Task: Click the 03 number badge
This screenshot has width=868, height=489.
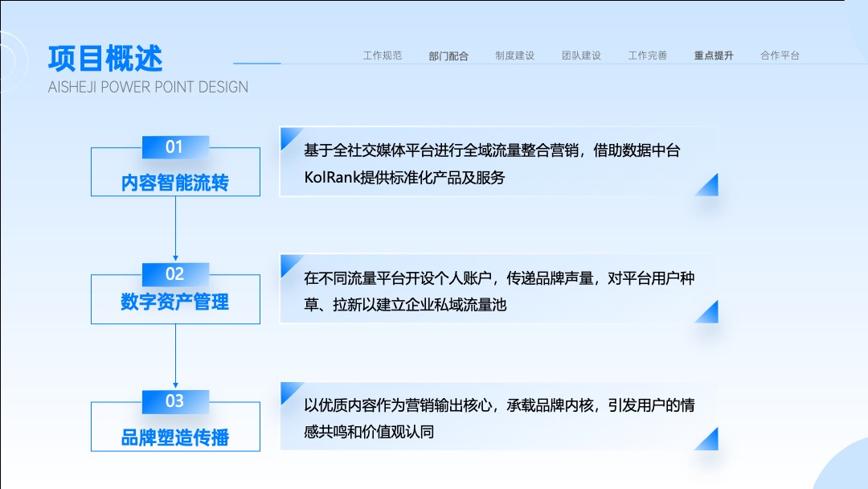Action: click(x=175, y=401)
